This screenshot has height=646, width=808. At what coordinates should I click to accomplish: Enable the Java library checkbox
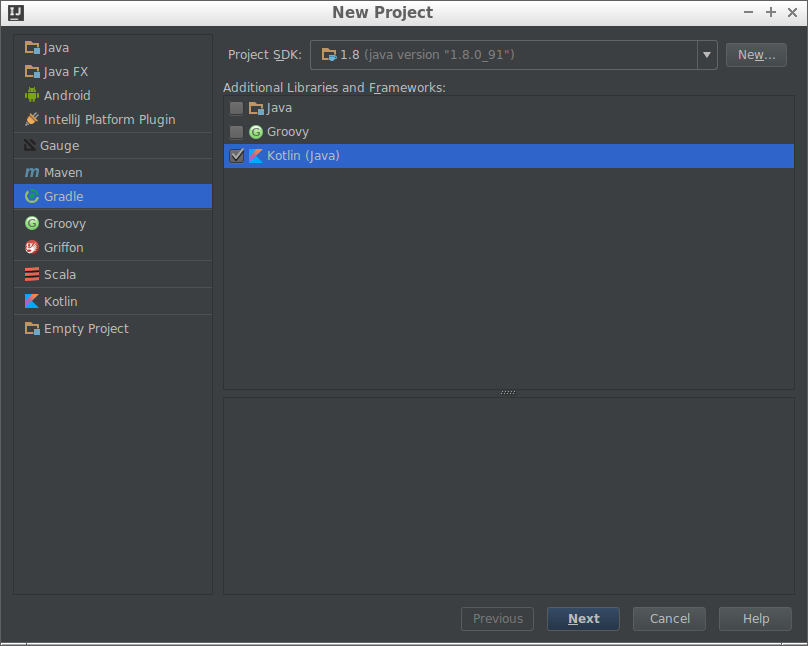236,108
